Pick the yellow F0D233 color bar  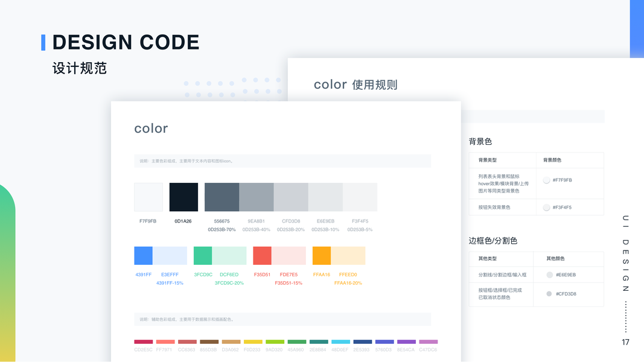click(x=253, y=341)
